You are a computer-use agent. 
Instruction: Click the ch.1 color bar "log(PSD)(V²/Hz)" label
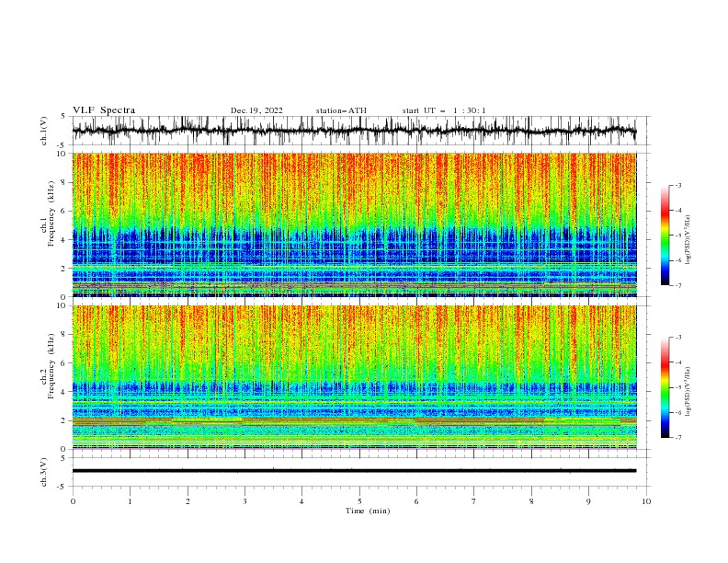(x=688, y=240)
